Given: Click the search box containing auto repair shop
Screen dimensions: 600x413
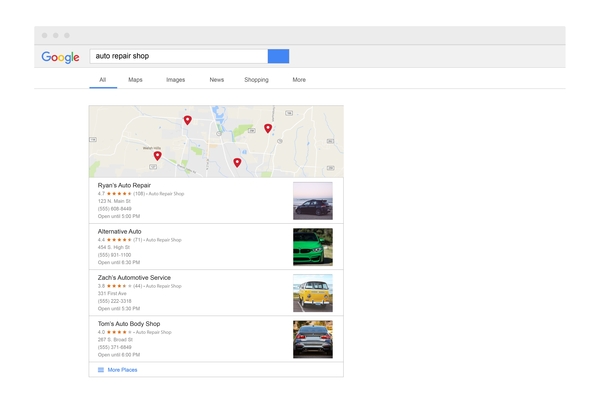Looking at the screenshot, I should 178,57.
